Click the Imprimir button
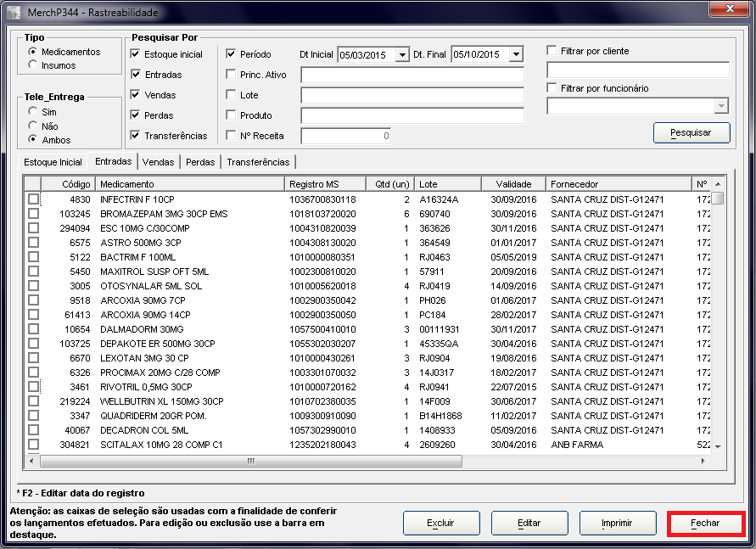Viewport: 756px width, 549px height. [x=617, y=524]
